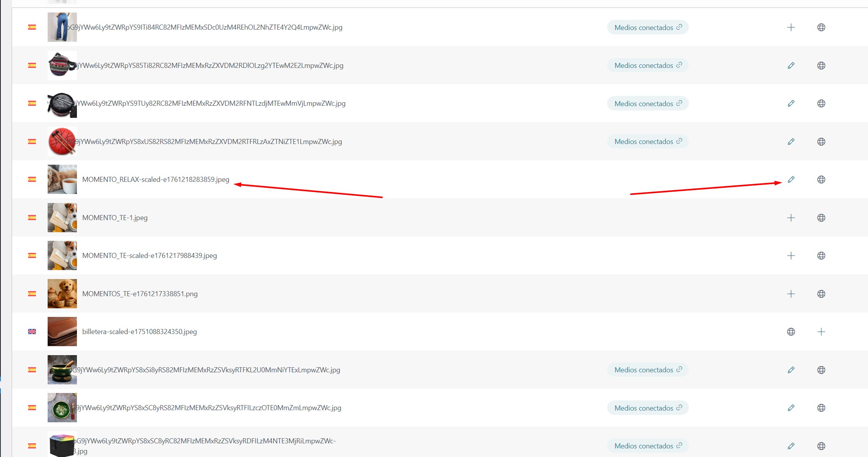Open Medios conectados for green singing bowl row

[x=647, y=370]
